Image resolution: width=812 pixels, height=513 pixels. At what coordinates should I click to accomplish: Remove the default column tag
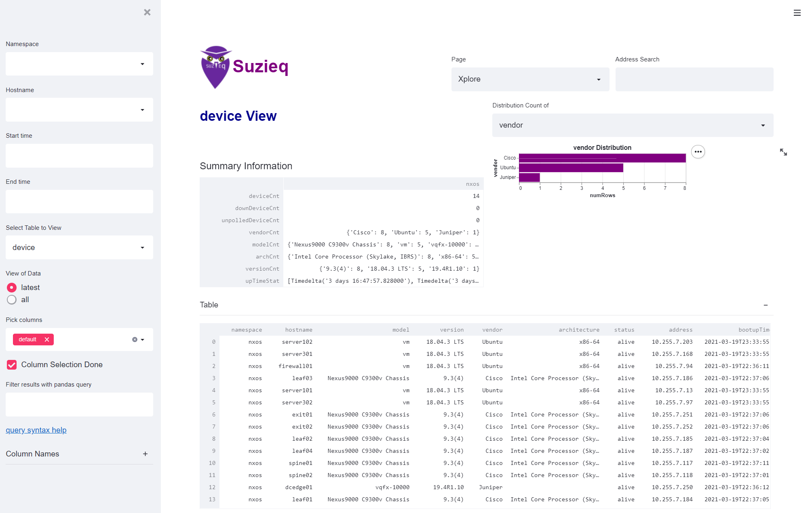[47, 340]
